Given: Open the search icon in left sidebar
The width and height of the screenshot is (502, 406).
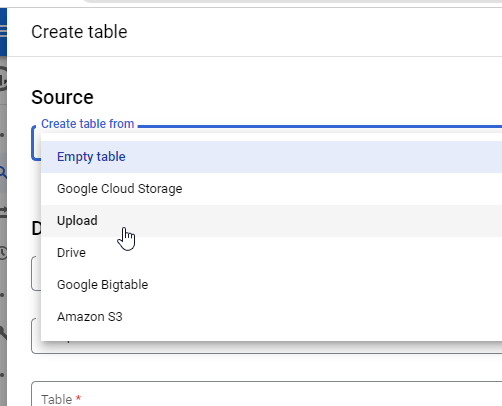Looking at the screenshot, I should pos(3,173).
